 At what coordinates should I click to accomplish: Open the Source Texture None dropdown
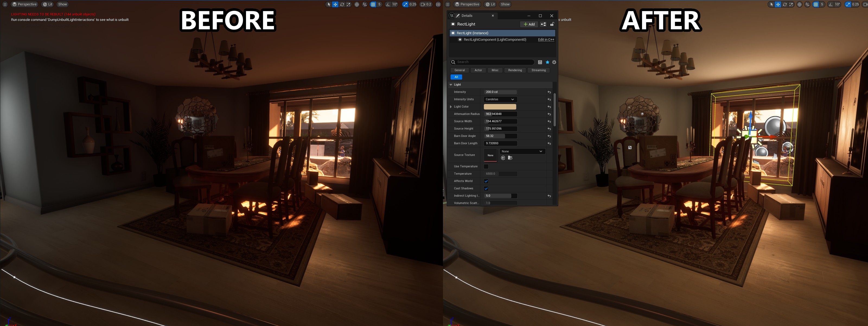tap(522, 151)
